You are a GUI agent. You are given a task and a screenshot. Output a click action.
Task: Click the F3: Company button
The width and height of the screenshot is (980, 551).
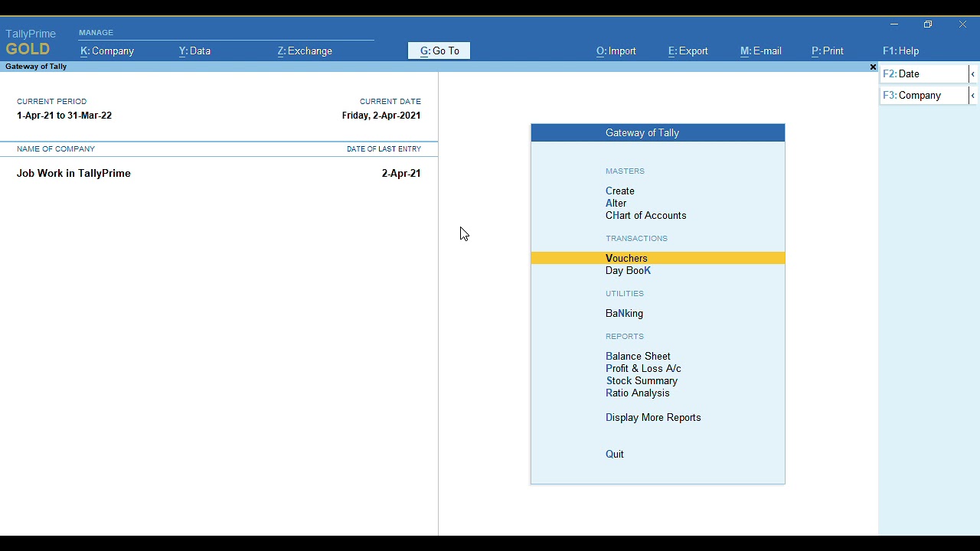coord(924,96)
